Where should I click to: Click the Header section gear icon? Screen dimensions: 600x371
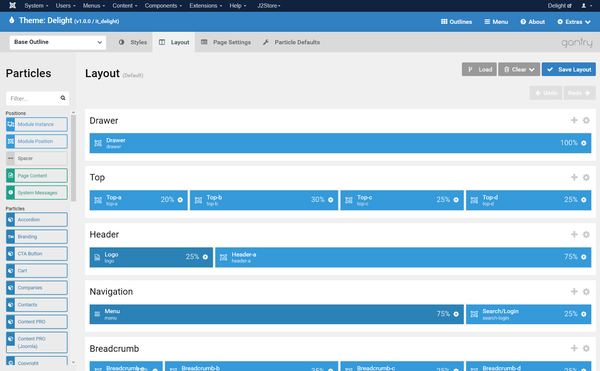(x=586, y=234)
